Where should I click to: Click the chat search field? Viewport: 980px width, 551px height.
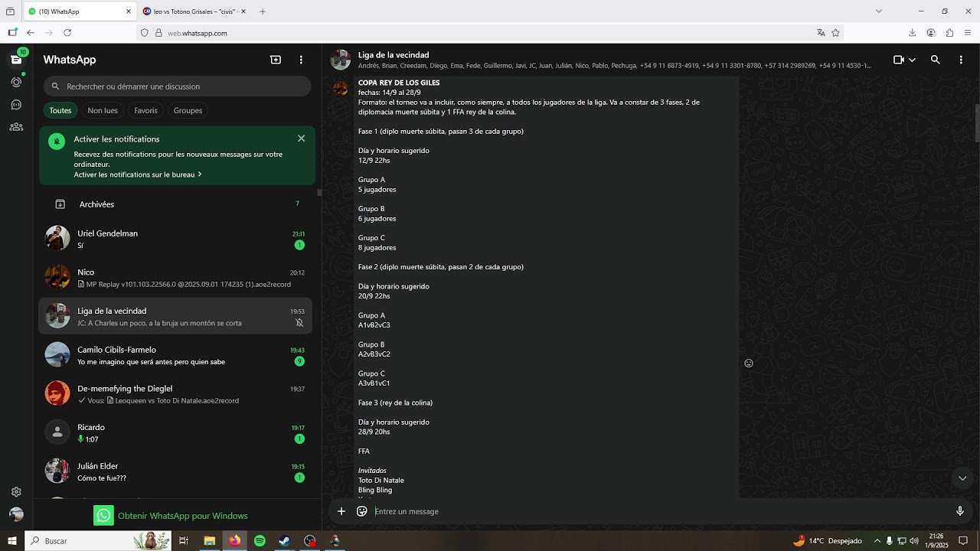click(177, 86)
